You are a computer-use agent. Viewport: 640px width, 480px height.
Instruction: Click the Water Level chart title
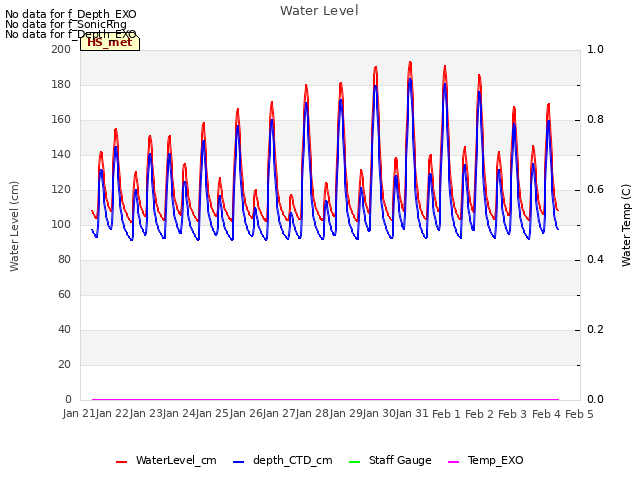[319, 11]
